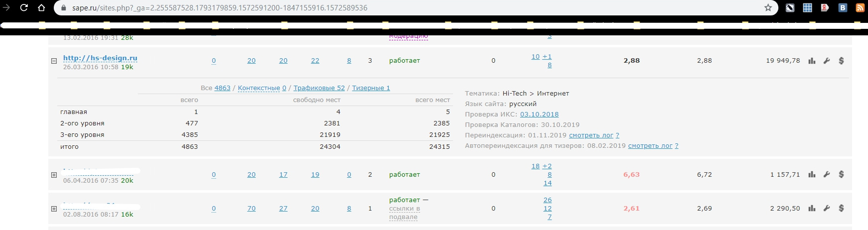868x230 pixels.
Task: View reindexing log смотреть лог for Переиндексация
Action: (591, 135)
